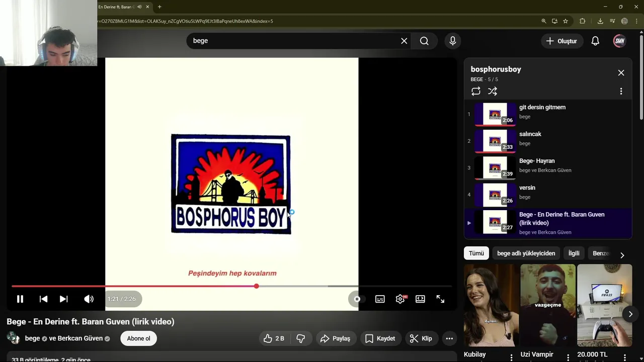
Task: Select the İlgili filter chip
Action: click(574, 253)
